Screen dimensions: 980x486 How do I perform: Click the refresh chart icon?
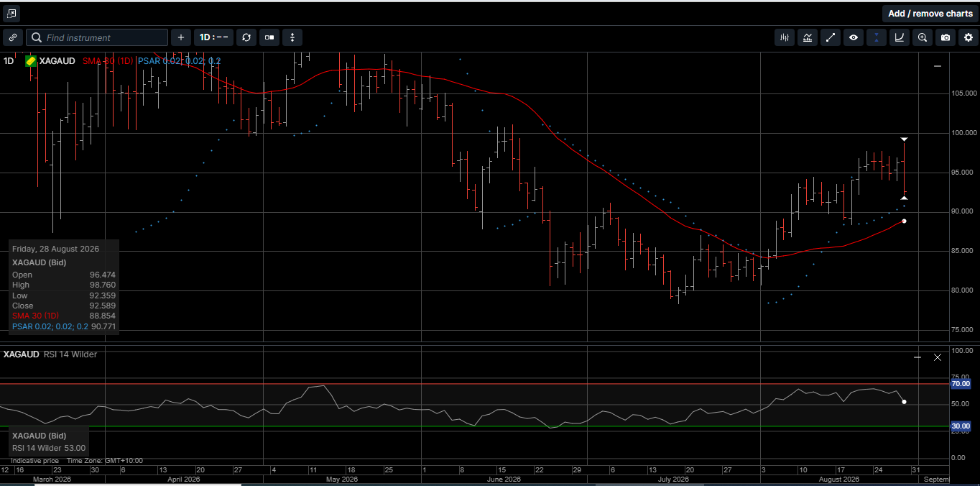(246, 37)
